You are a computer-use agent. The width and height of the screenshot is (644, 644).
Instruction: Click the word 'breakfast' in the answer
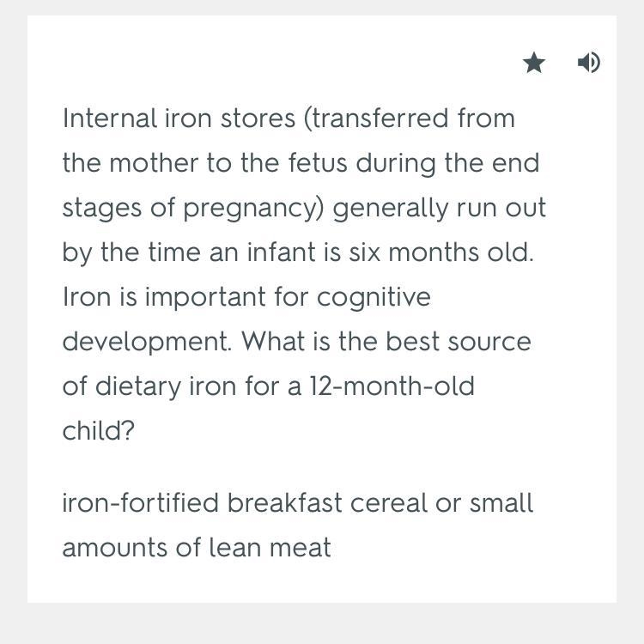tap(284, 503)
